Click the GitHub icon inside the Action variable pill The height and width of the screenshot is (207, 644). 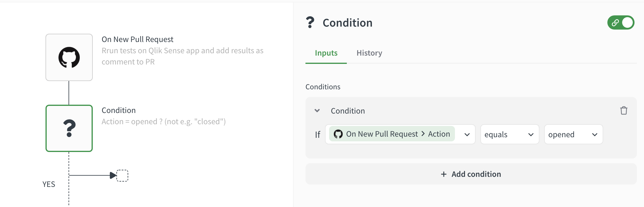pos(338,134)
